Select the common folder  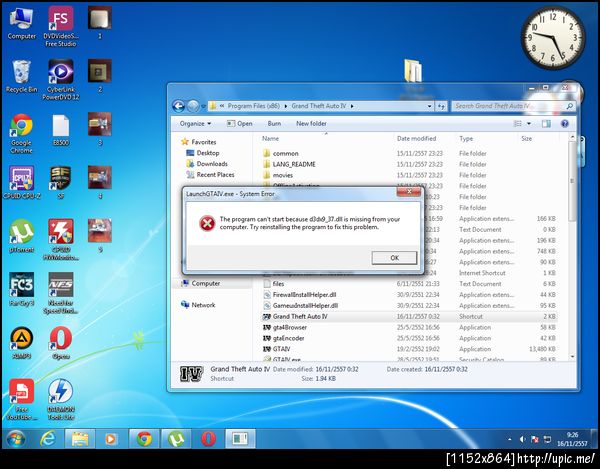[285, 153]
